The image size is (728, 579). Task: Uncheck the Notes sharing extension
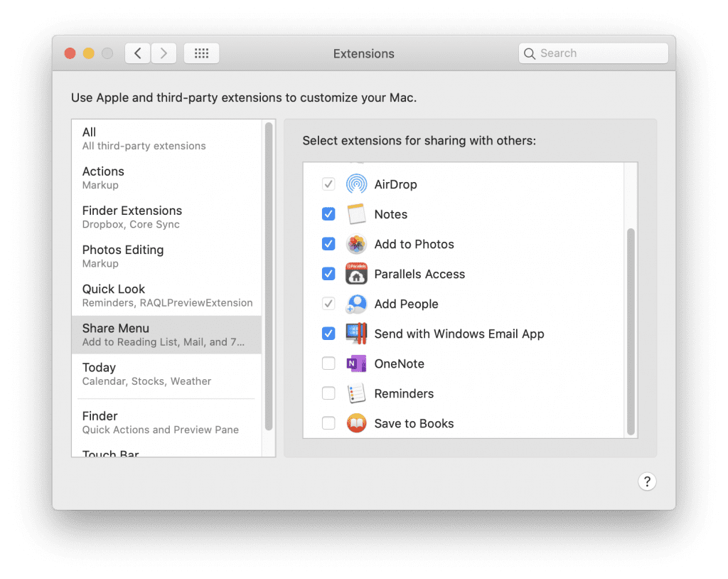tap(328, 213)
